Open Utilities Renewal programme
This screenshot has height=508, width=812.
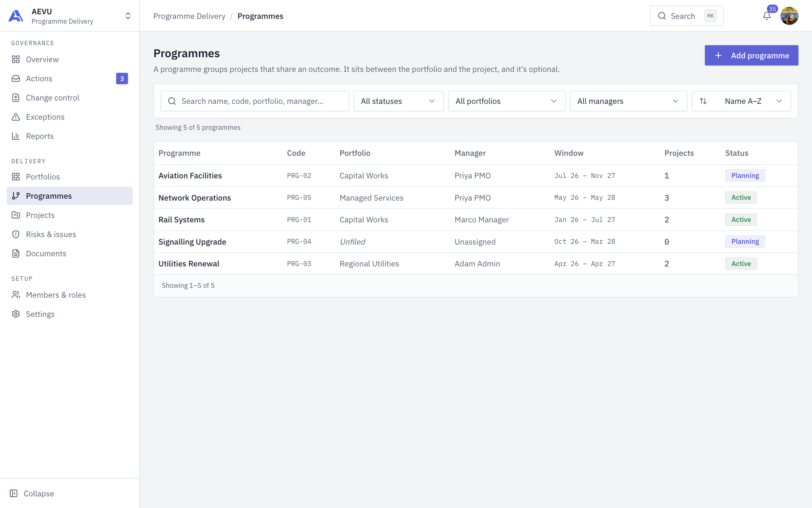pyautogui.click(x=189, y=264)
